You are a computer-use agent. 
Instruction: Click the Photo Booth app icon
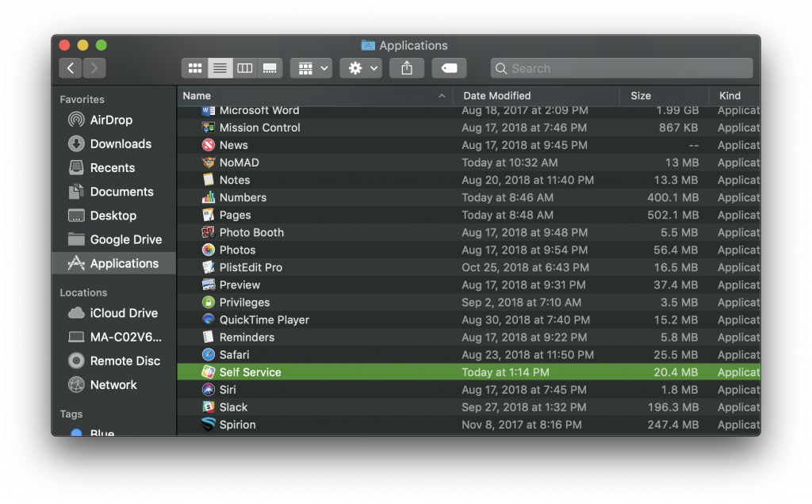(209, 232)
